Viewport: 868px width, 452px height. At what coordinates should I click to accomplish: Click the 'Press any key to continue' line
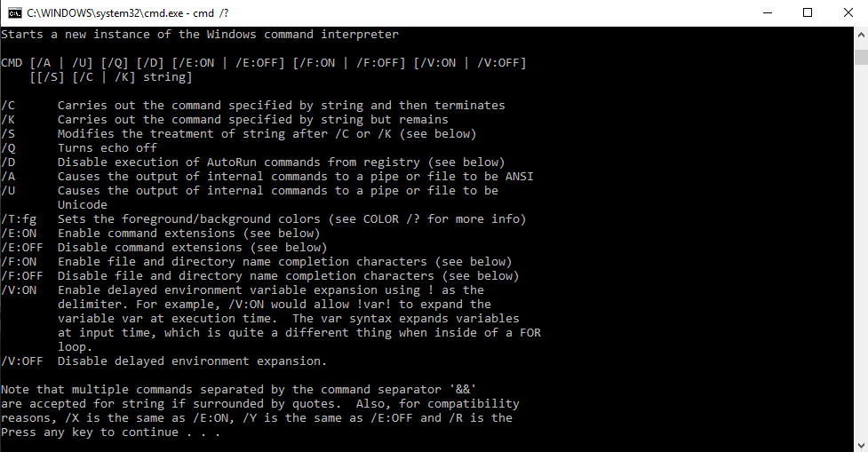click(x=110, y=432)
